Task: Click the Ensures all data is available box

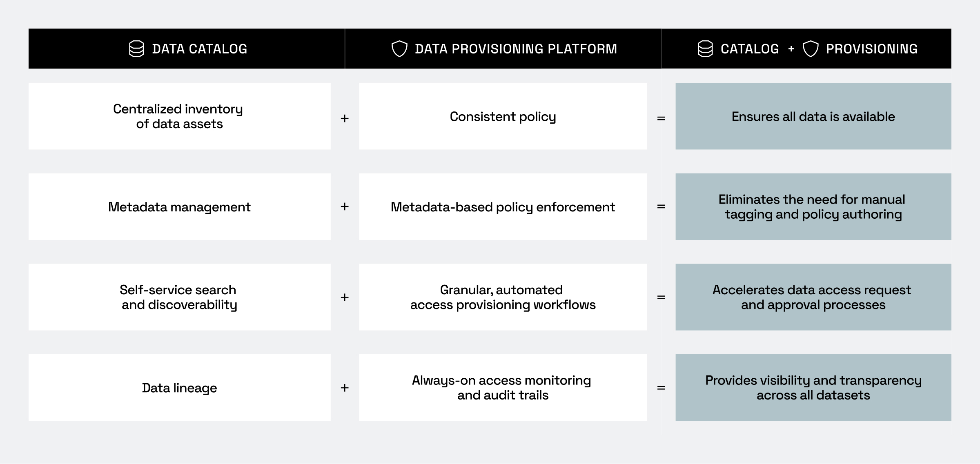Action: click(813, 116)
